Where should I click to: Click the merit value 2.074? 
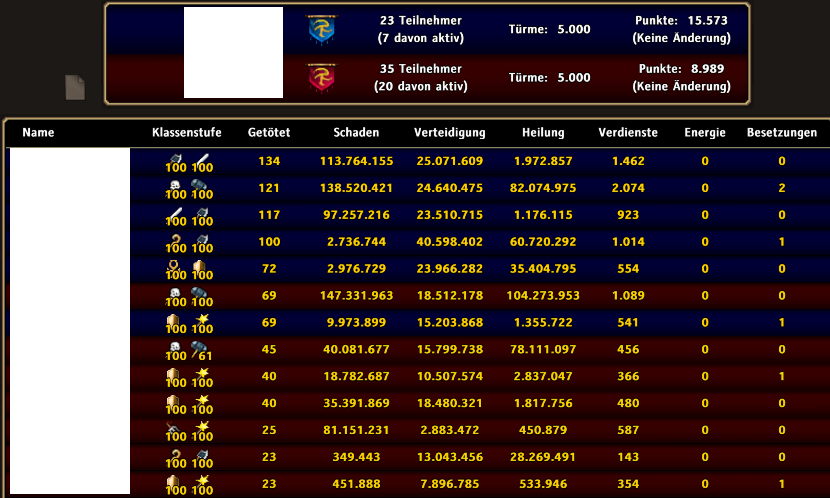click(x=628, y=188)
